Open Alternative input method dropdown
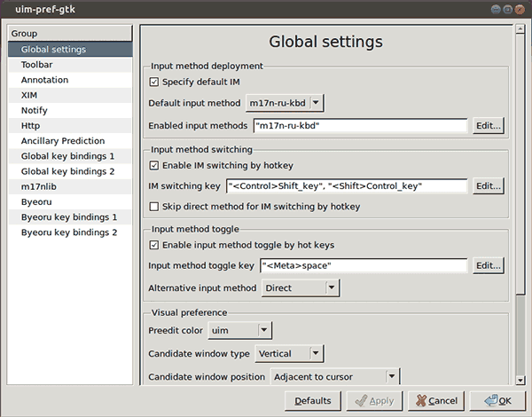Screen dimensions: 532x417 pyautogui.click(x=301, y=288)
